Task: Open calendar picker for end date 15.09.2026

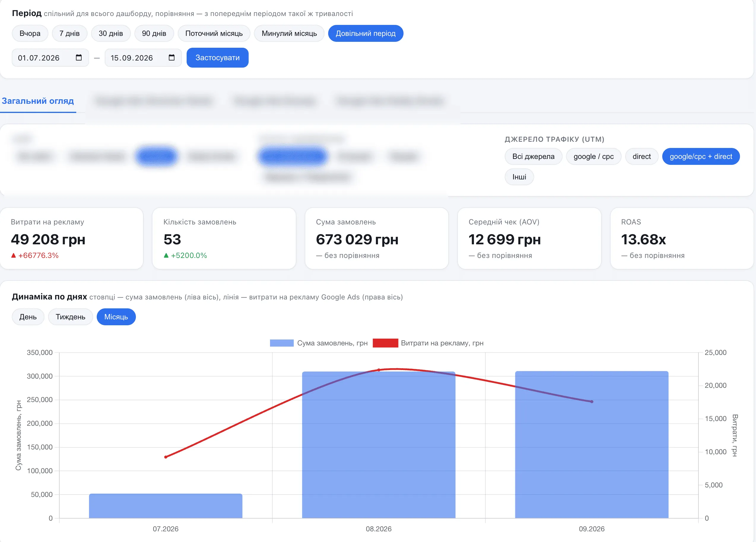Action: click(172, 58)
